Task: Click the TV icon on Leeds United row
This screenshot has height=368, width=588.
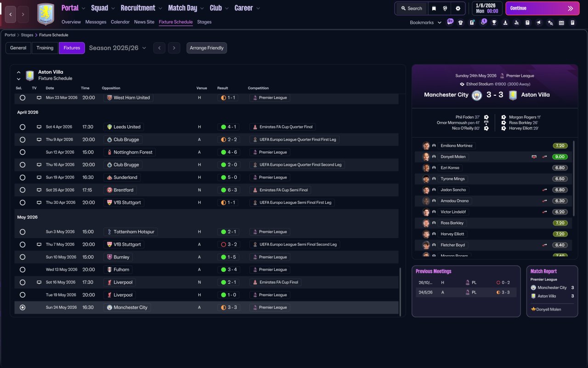Action: pos(39,127)
